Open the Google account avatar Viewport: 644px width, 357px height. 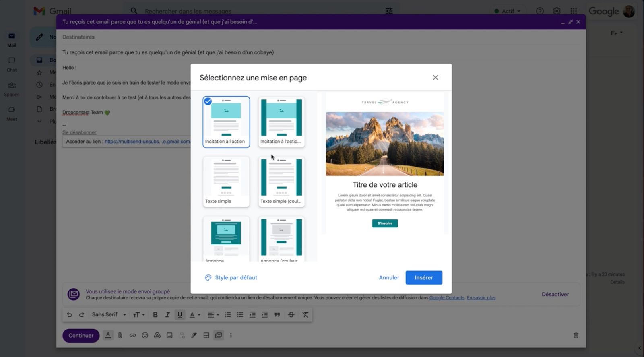[x=629, y=11]
